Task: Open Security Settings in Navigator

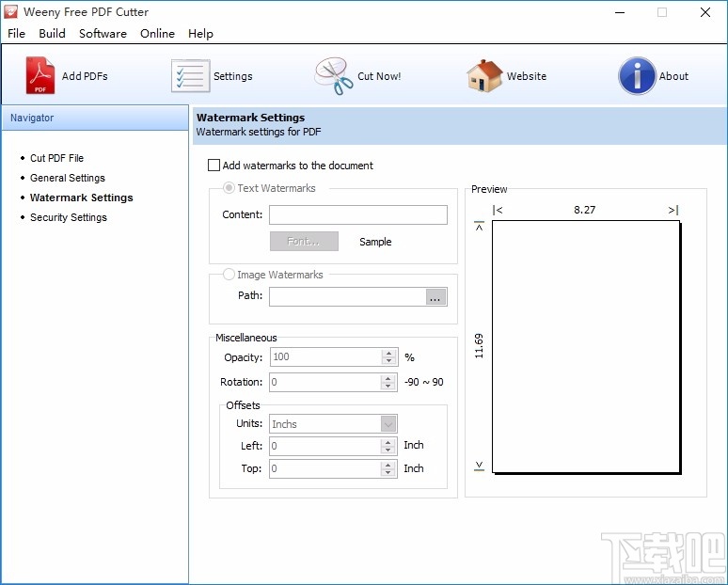Action: click(x=69, y=217)
